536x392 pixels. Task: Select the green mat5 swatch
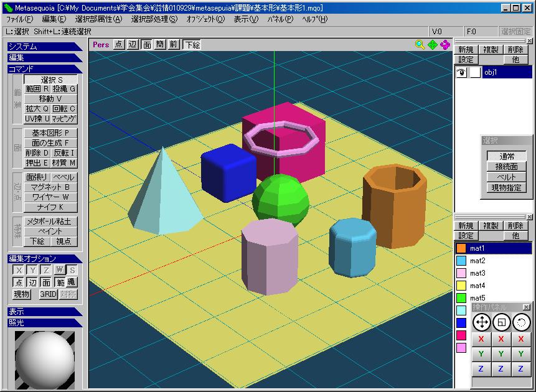point(461,297)
